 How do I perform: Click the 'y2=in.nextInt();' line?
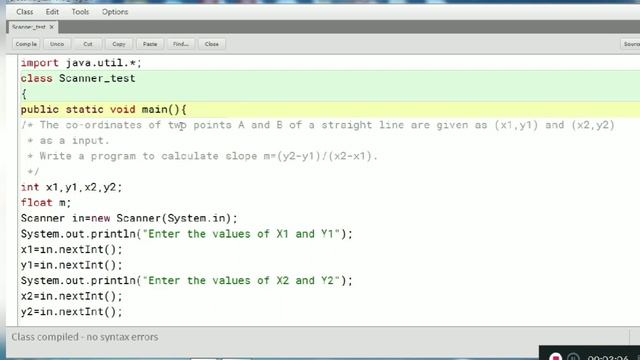(71, 311)
